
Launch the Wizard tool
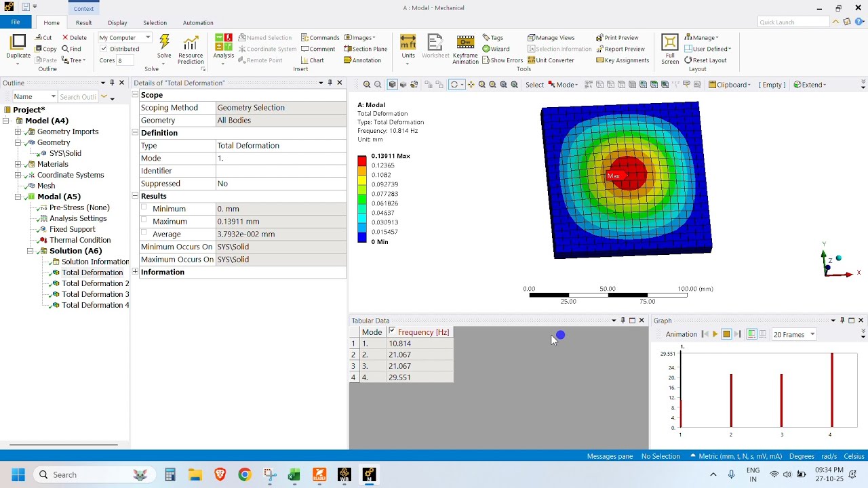tap(496, 49)
